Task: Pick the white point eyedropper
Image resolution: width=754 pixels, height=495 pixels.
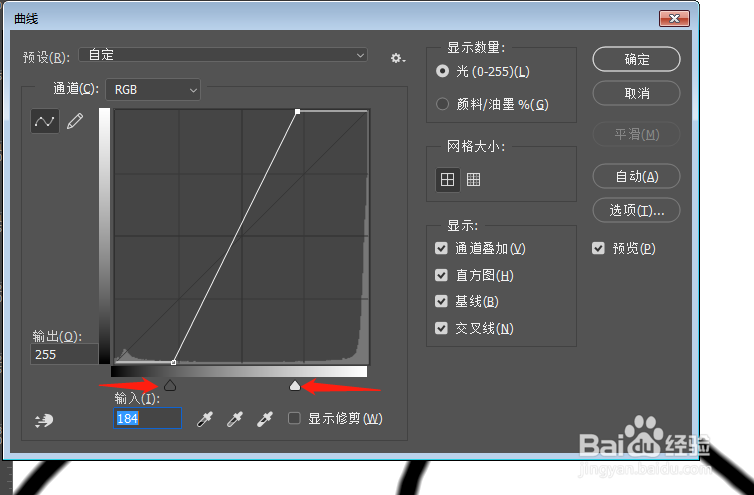Action: [x=264, y=419]
